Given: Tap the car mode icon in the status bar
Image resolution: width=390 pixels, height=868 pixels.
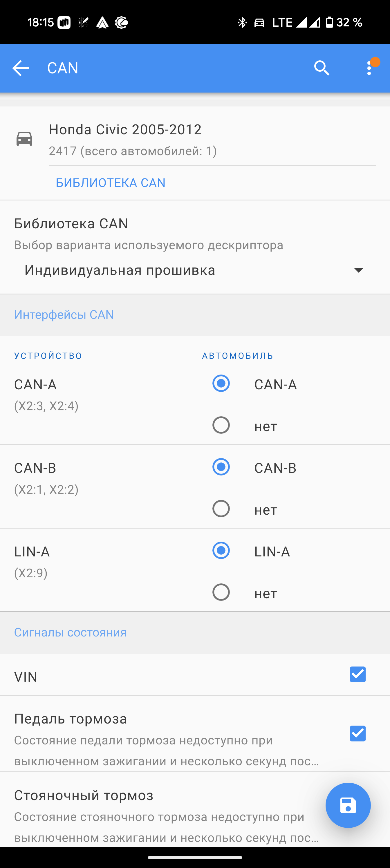Looking at the screenshot, I should (x=259, y=23).
